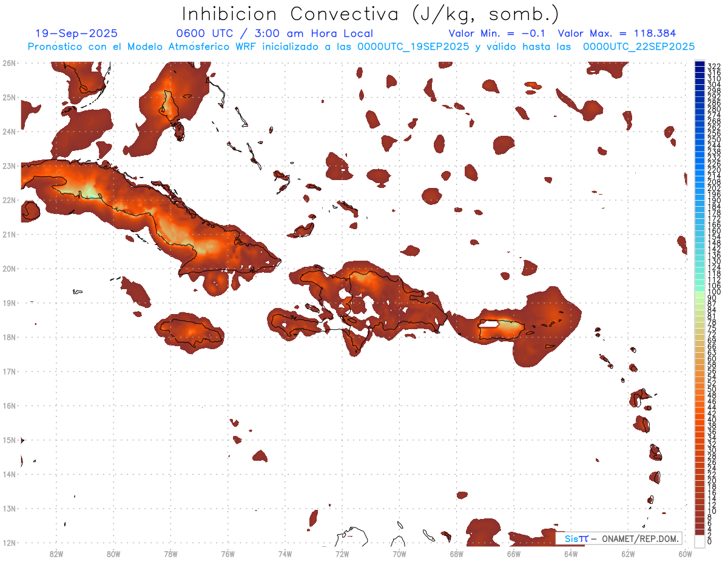The width and height of the screenshot is (728, 562).
Task: Select the dark blue 322 swatch on colorbar
Action: pyautogui.click(x=699, y=64)
